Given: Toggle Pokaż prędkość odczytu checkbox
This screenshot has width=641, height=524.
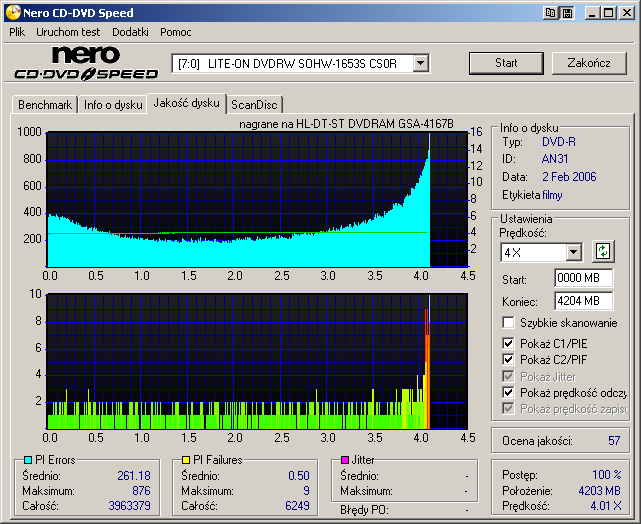Looking at the screenshot, I should pyautogui.click(x=508, y=392).
